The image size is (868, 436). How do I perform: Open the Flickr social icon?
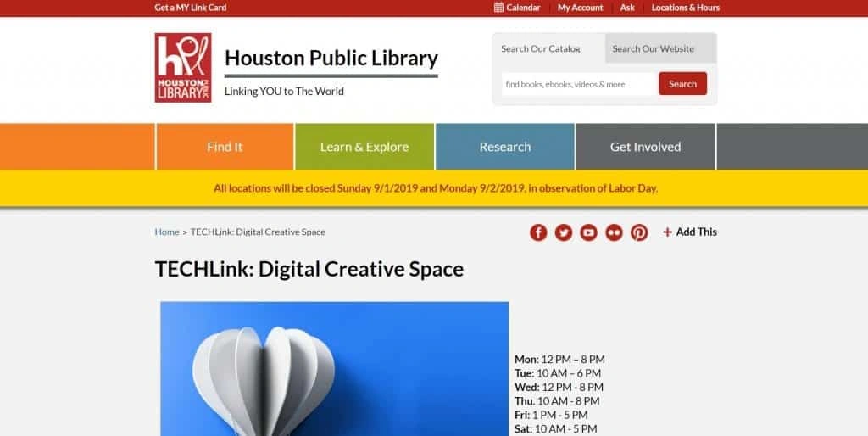tap(614, 232)
